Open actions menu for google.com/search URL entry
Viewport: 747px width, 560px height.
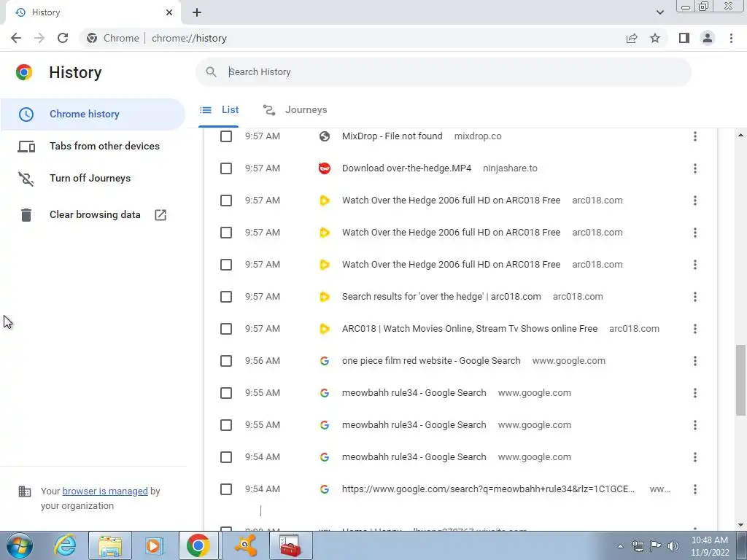coord(694,489)
